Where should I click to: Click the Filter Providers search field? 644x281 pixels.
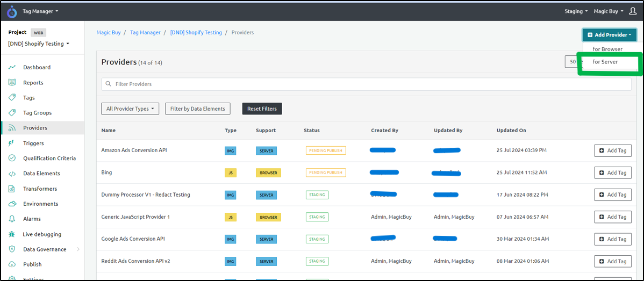[x=367, y=84]
